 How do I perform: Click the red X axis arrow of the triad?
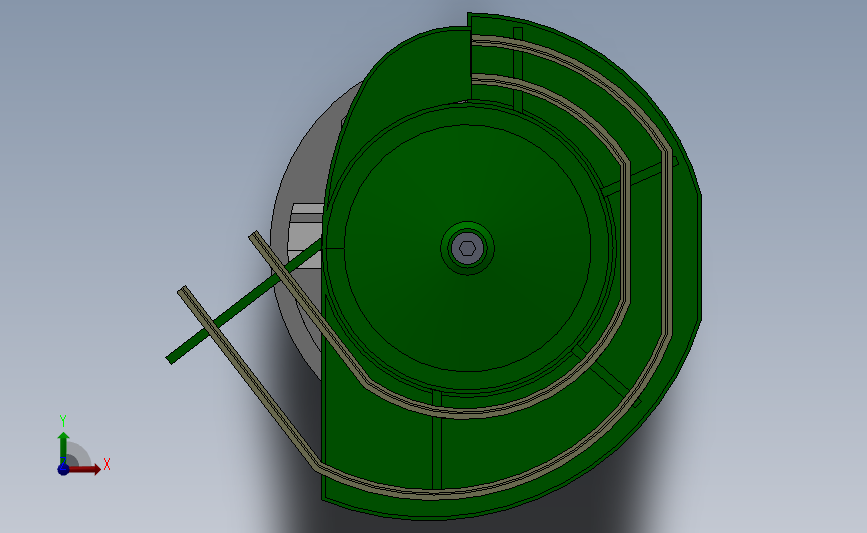pyautogui.click(x=84, y=469)
